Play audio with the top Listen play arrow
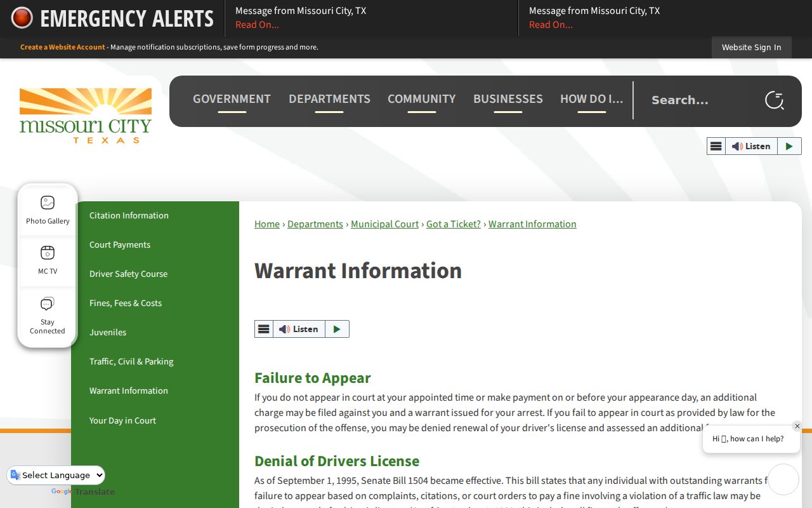The height and width of the screenshot is (508, 812). click(789, 146)
